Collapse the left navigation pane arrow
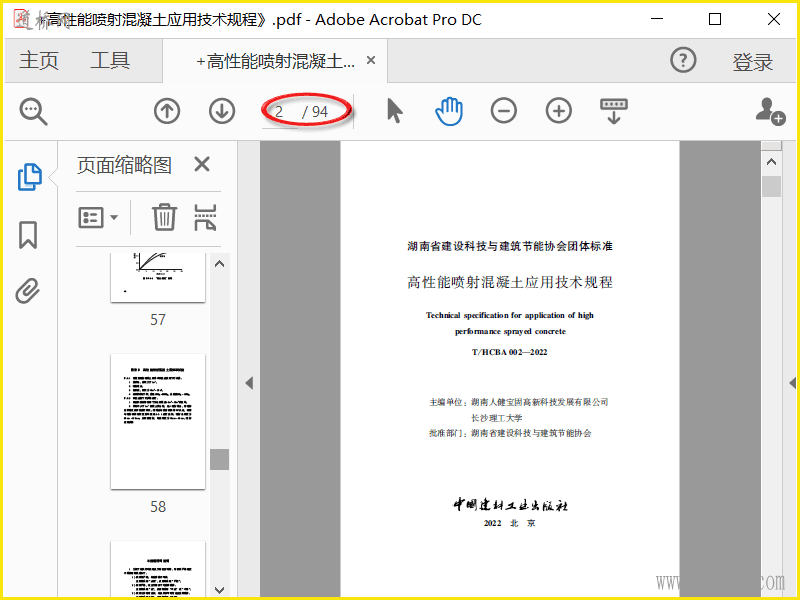Screen dimensions: 800x600 pos(249,383)
